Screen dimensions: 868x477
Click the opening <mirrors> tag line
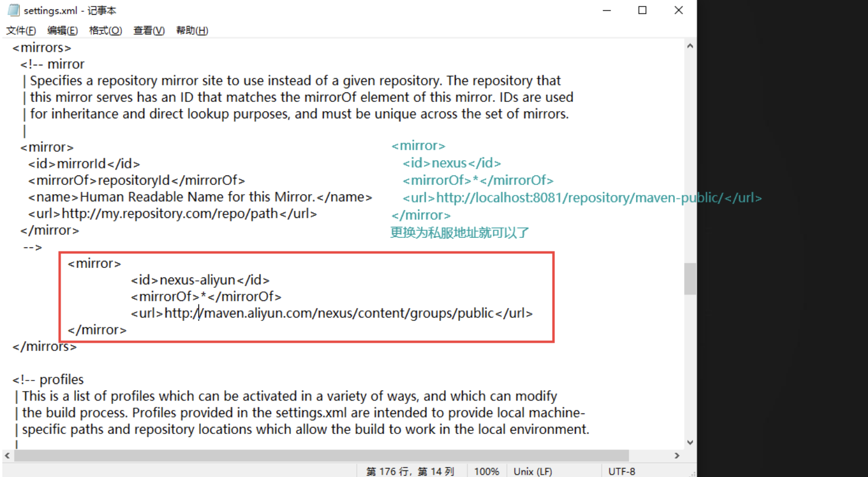[42, 48]
